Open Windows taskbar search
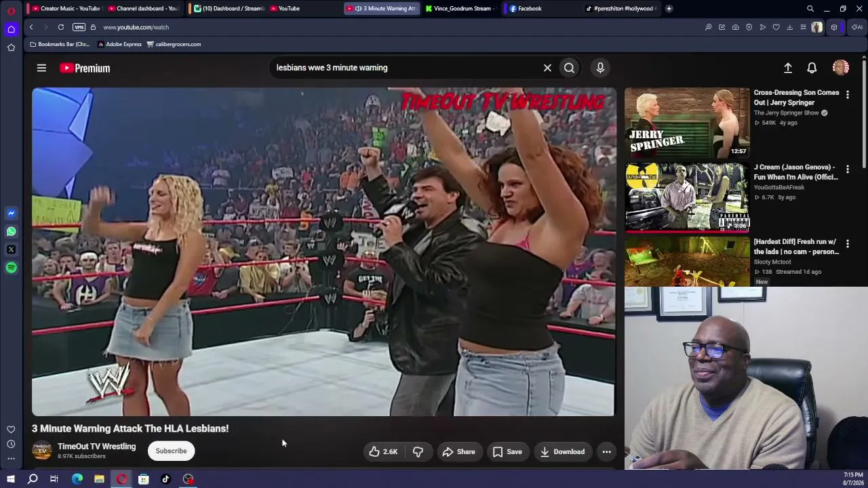Image resolution: width=868 pixels, height=488 pixels. click(x=33, y=479)
